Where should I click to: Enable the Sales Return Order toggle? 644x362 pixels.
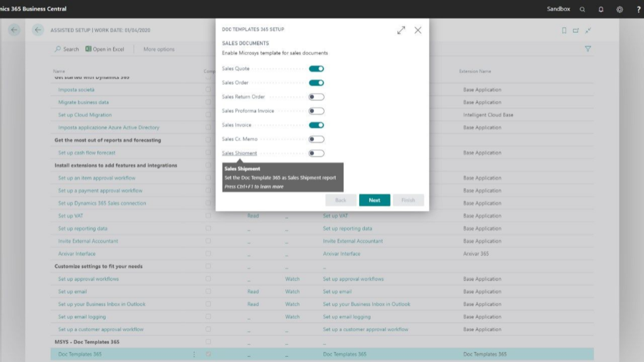316,97
